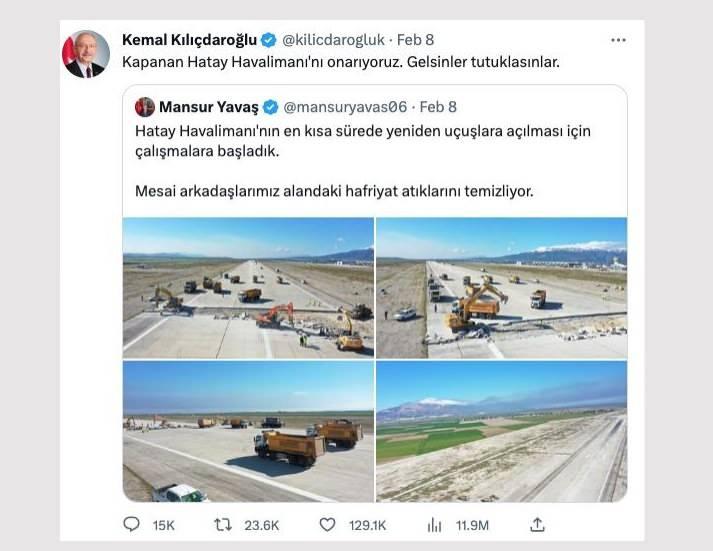
Task: Open the quoted tweet's Feb 8 date
Action: pos(438,107)
